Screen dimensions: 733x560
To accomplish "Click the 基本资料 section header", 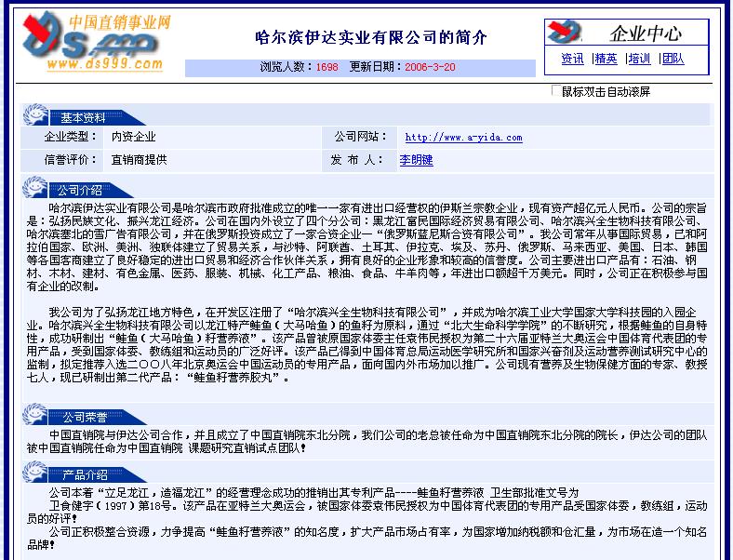I will [x=83, y=117].
